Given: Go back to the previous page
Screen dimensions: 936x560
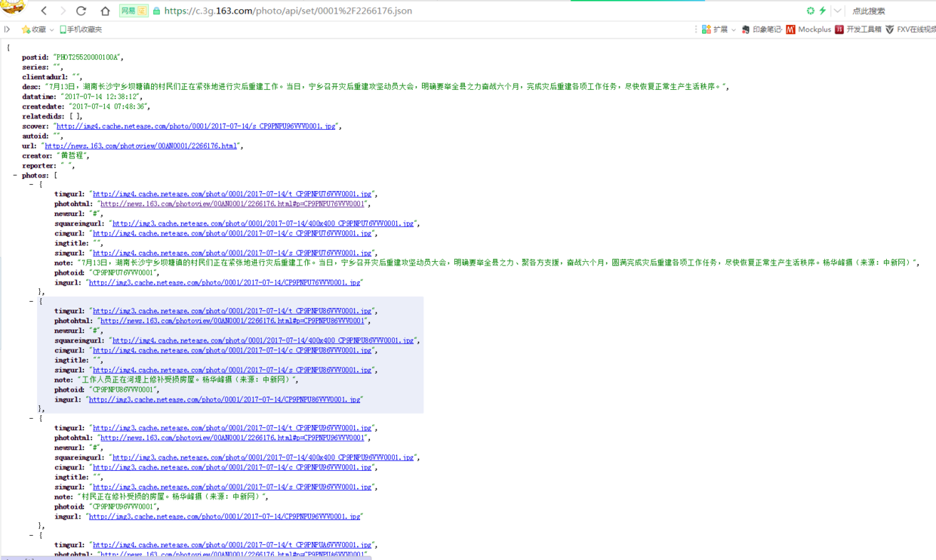Looking at the screenshot, I should (44, 11).
